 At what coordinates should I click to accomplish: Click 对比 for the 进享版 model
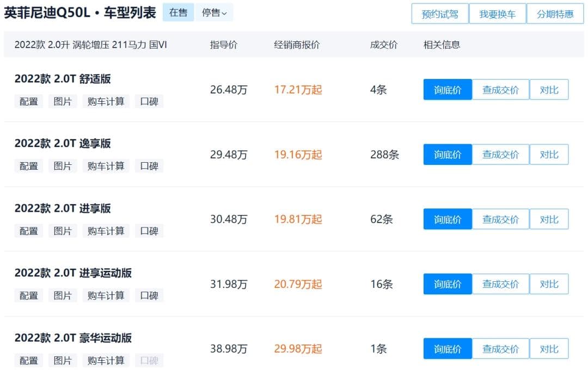tap(549, 219)
